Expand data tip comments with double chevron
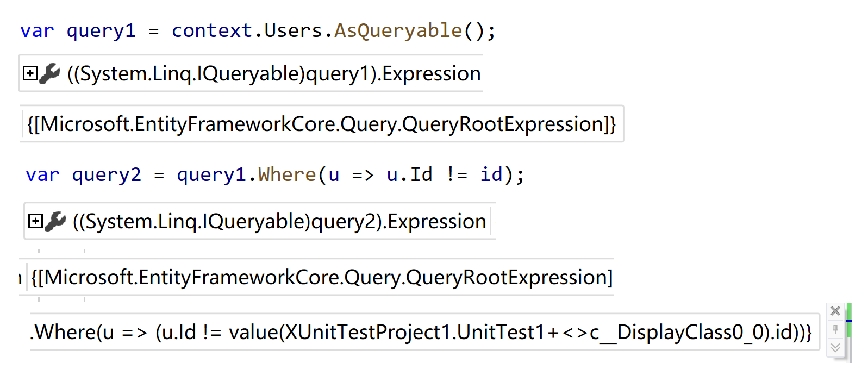 835,348
